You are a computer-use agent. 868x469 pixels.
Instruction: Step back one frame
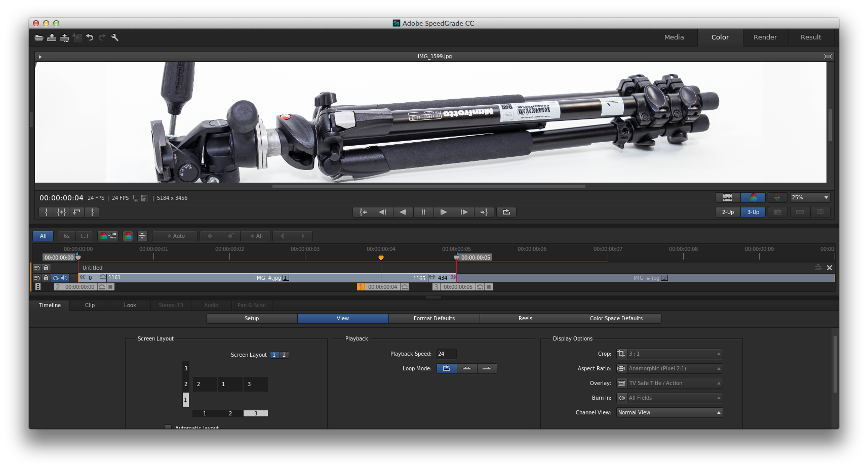(383, 212)
